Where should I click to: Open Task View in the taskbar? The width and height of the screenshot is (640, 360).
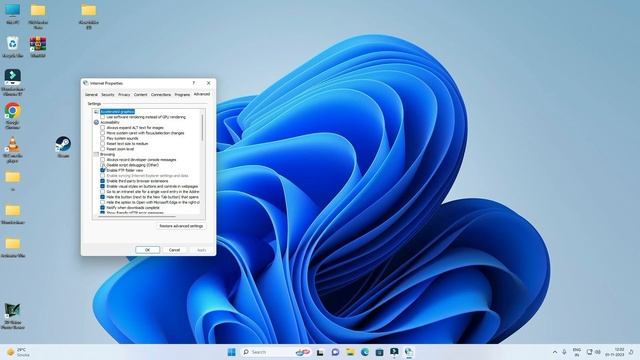[x=320, y=352]
